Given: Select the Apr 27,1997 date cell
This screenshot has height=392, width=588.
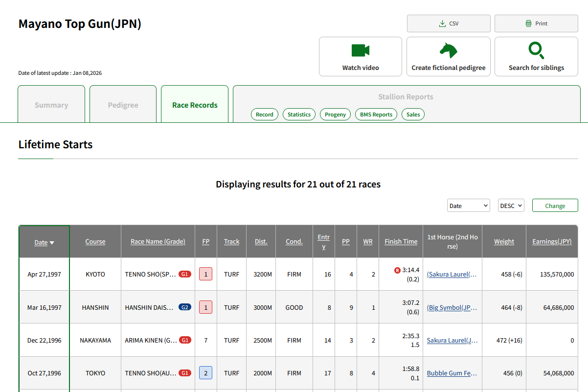Looking at the screenshot, I should [x=44, y=274].
